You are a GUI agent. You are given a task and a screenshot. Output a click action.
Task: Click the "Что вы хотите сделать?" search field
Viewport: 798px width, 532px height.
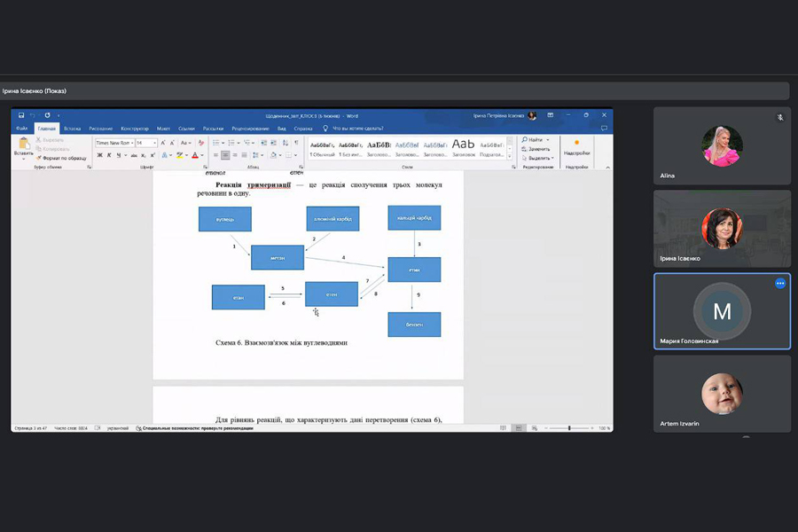coord(357,129)
